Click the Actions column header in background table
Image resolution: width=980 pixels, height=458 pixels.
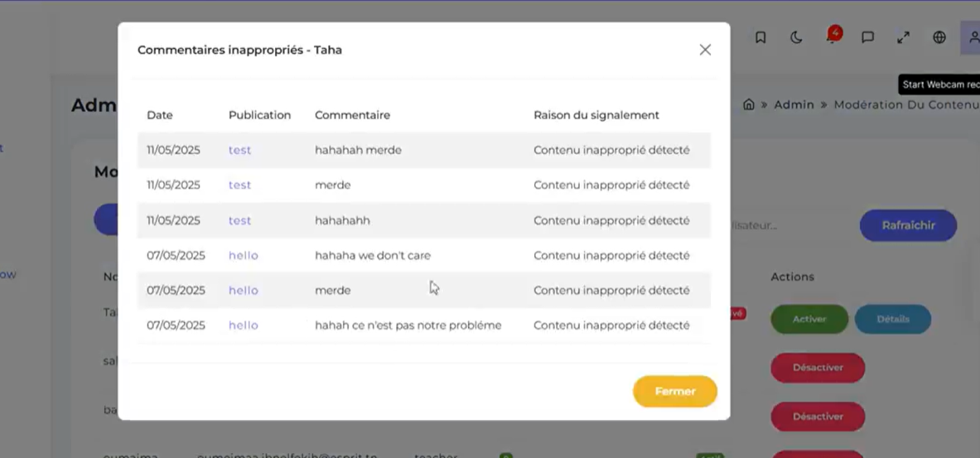[x=793, y=277]
